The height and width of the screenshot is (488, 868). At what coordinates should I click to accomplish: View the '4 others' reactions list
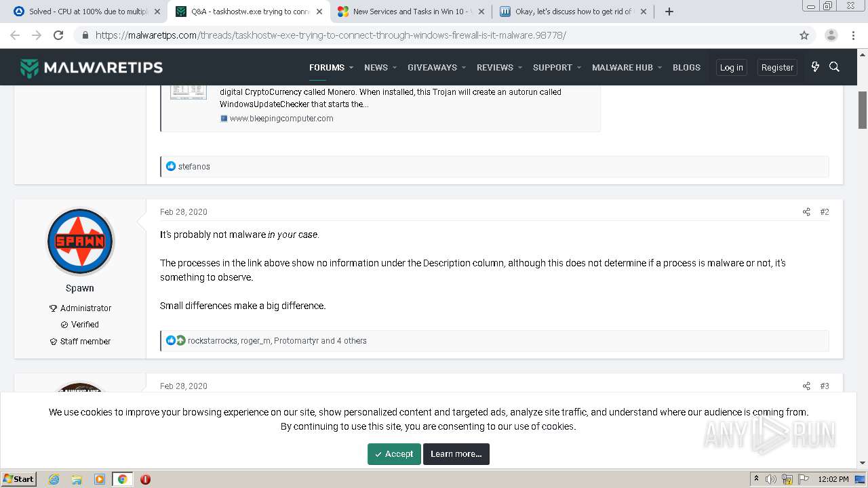[352, 341]
